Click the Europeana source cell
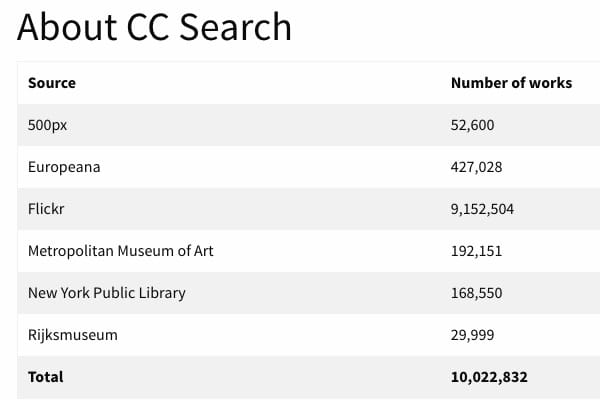 64,167
